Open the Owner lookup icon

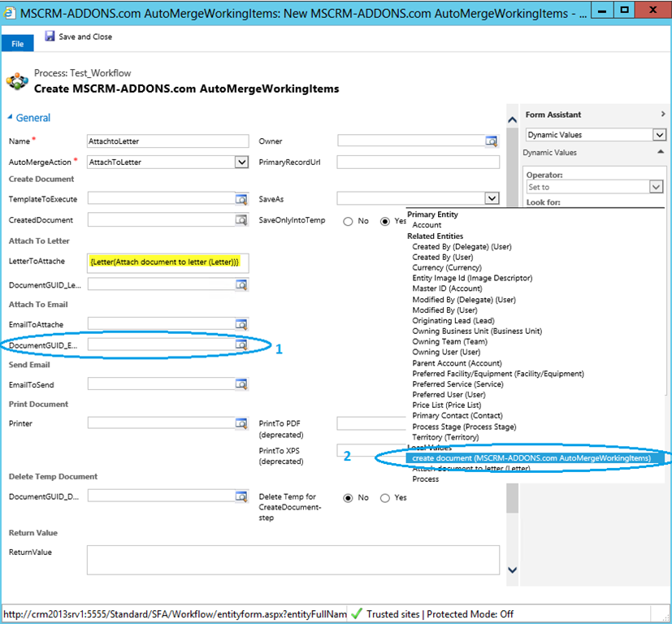pos(491,141)
